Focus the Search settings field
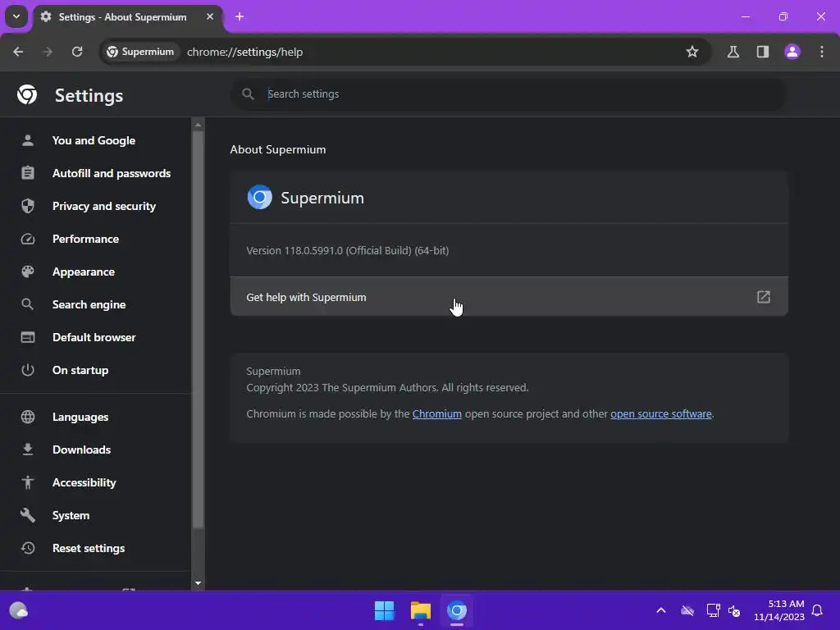Screen dimensions: 840x630 pos(509,94)
